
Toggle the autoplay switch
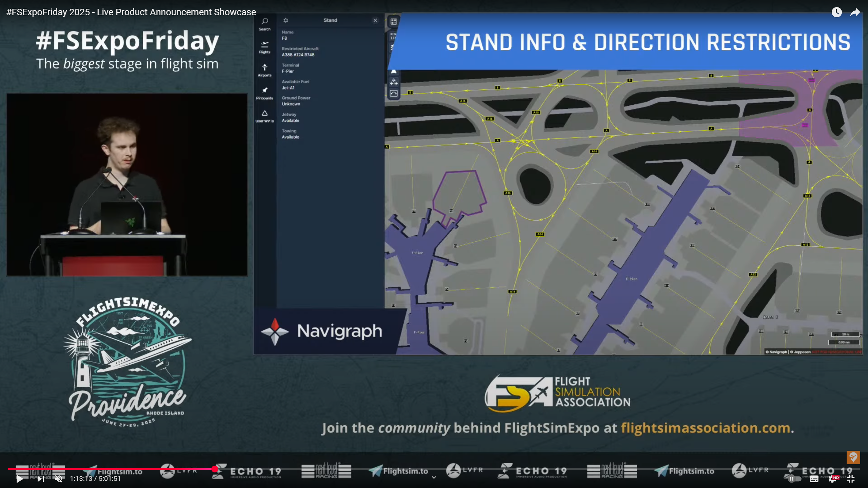(x=794, y=479)
